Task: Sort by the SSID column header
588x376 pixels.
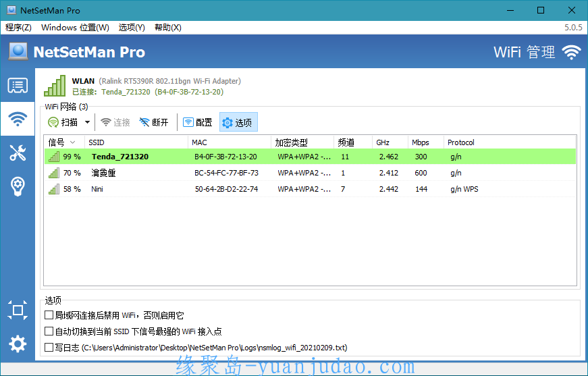Action: (136, 142)
